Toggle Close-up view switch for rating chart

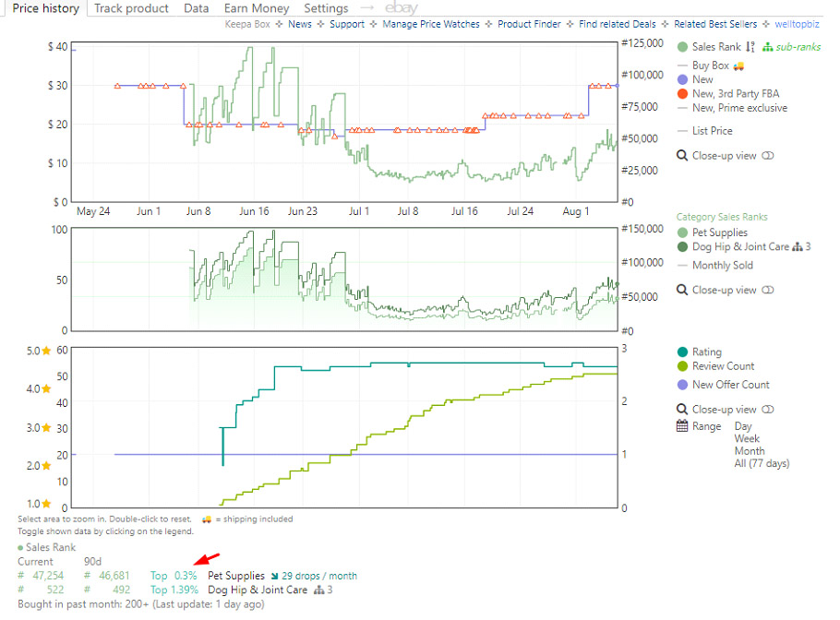pos(768,410)
